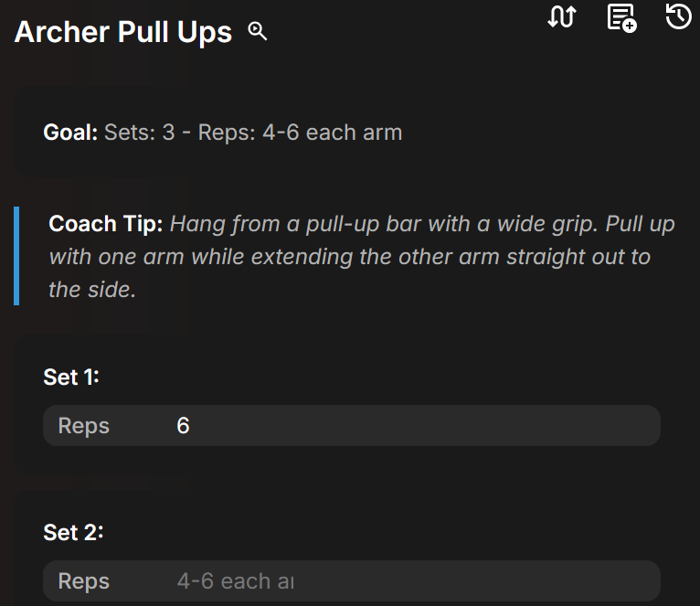Click the blue bar beside Coach Tip
This screenshot has width=700, height=606.
point(16,256)
